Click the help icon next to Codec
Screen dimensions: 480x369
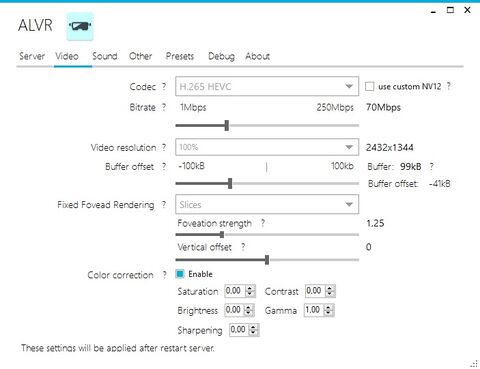point(164,87)
